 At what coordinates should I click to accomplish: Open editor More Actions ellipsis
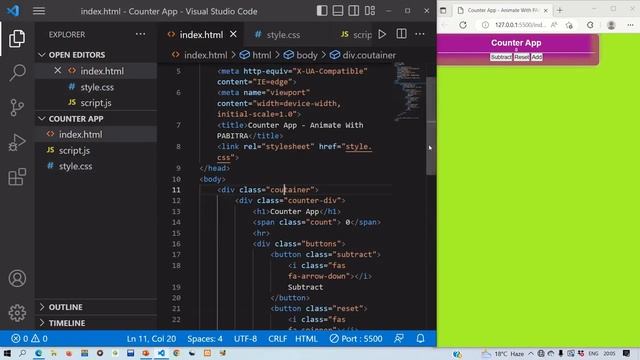point(420,34)
